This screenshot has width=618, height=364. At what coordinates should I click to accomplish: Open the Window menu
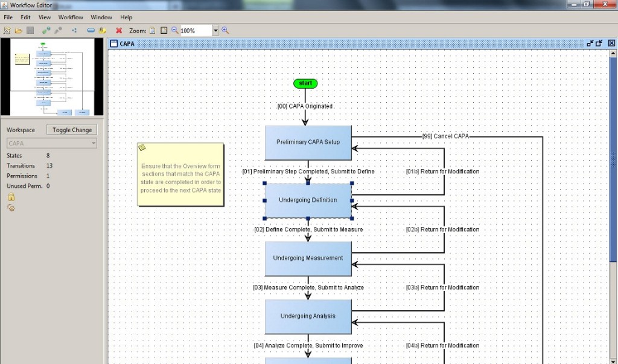click(101, 18)
